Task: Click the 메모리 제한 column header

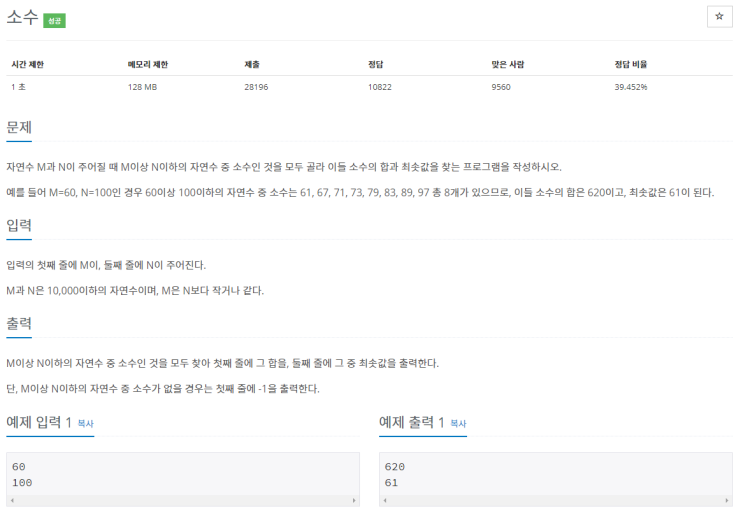Action: [x=148, y=64]
